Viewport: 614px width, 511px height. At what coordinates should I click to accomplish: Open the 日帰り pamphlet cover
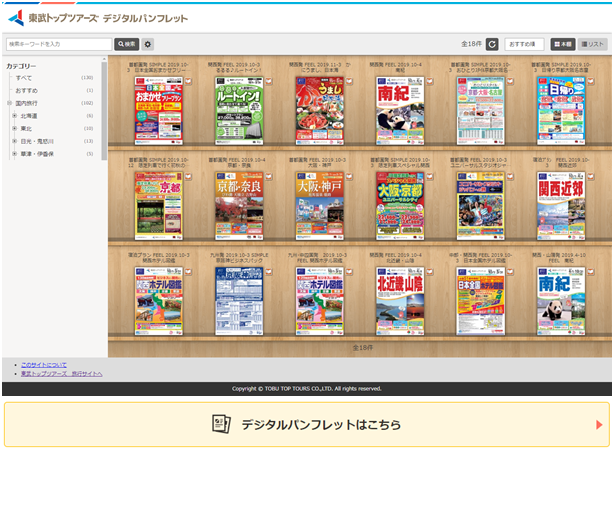point(561,111)
